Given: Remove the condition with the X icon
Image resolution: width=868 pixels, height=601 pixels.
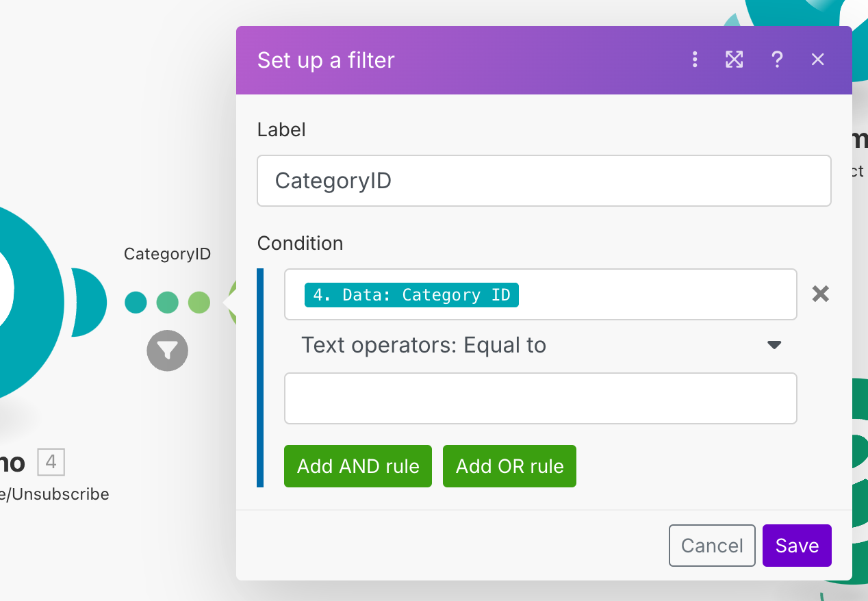Looking at the screenshot, I should pyautogui.click(x=821, y=294).
